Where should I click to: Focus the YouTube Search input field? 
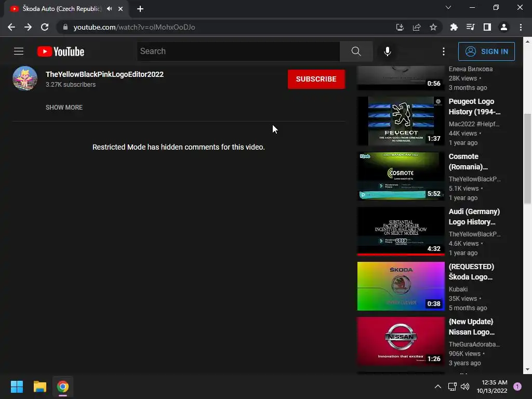(238, 51)
